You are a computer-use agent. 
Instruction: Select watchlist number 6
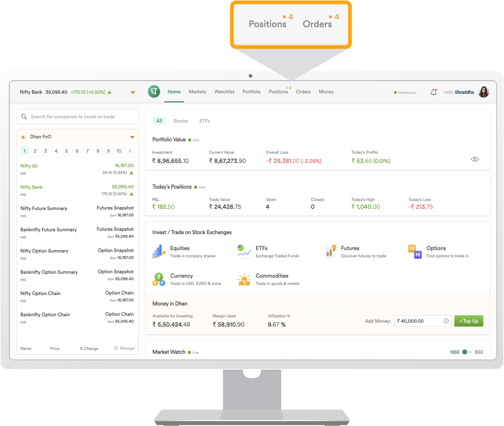(x=77, y=151)
